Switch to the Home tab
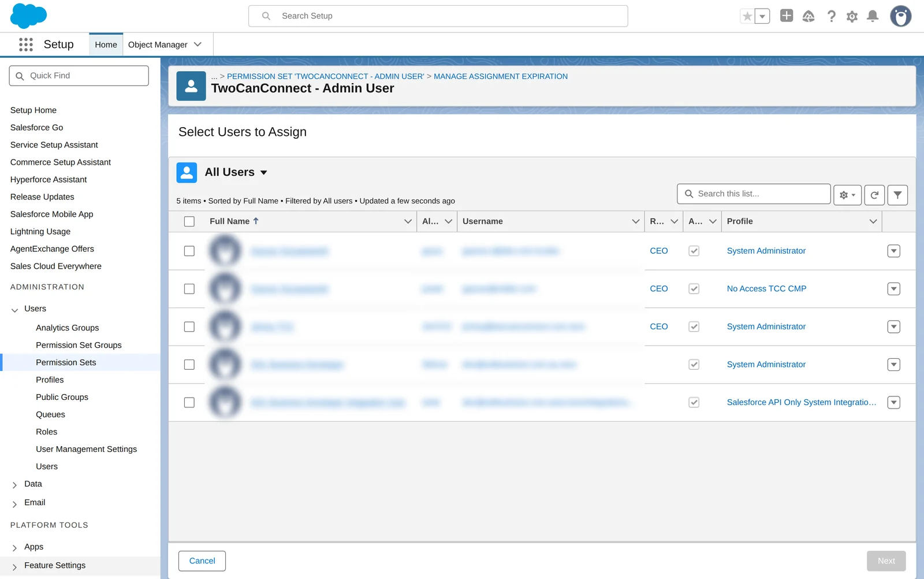924x579 pixels. pyautogui.click(x=106, y=44)
